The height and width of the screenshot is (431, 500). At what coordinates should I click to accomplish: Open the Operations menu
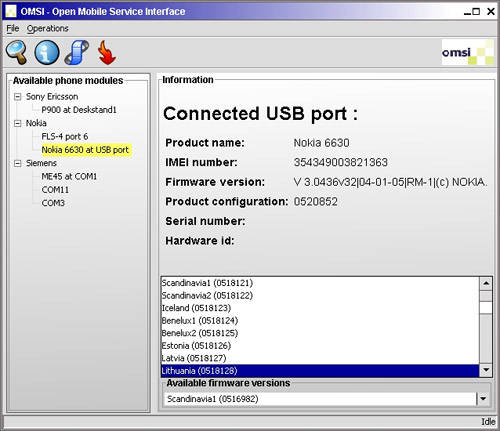(47, 29)
